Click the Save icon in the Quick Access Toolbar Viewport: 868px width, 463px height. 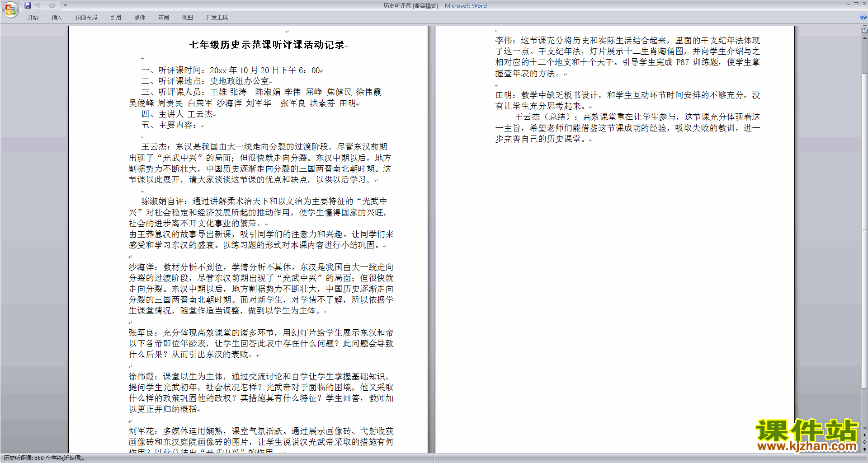click(28, 5)
